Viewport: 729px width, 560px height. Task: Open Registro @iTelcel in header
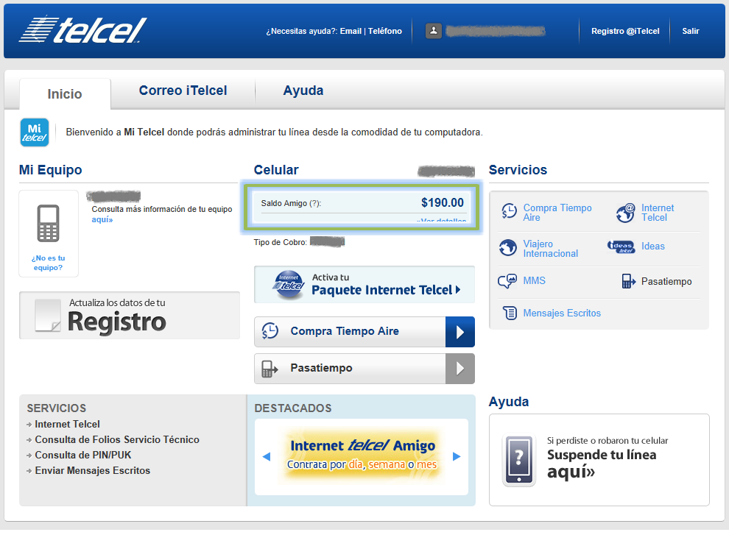[x=625, y=31]
